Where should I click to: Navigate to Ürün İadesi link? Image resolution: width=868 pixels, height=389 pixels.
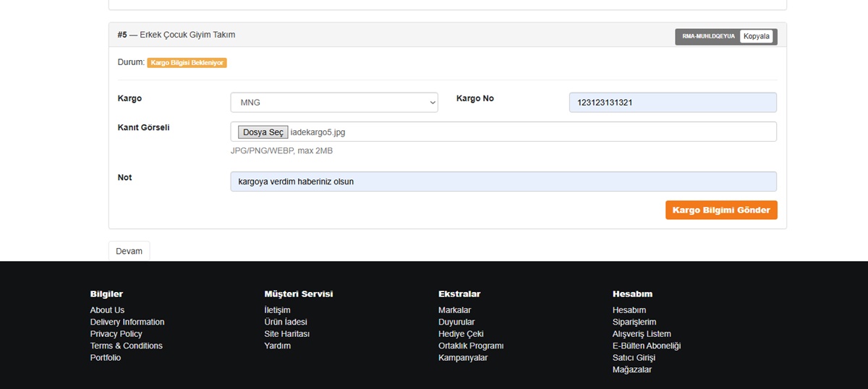point(286,322)
